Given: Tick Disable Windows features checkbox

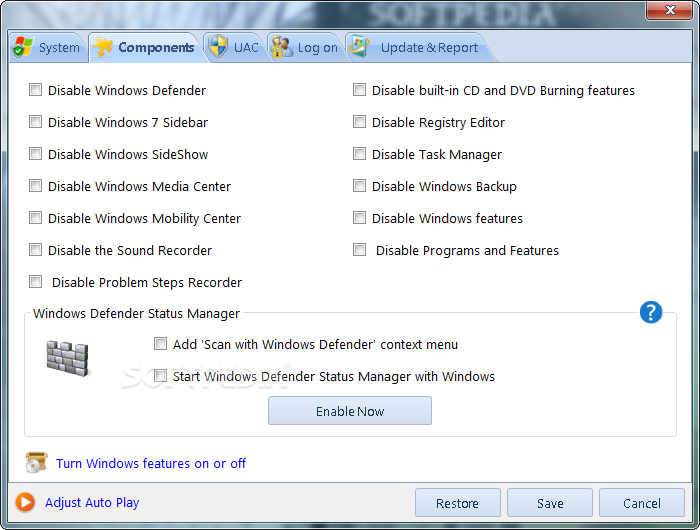Looking at the screenshot, I should coord(359,218).
